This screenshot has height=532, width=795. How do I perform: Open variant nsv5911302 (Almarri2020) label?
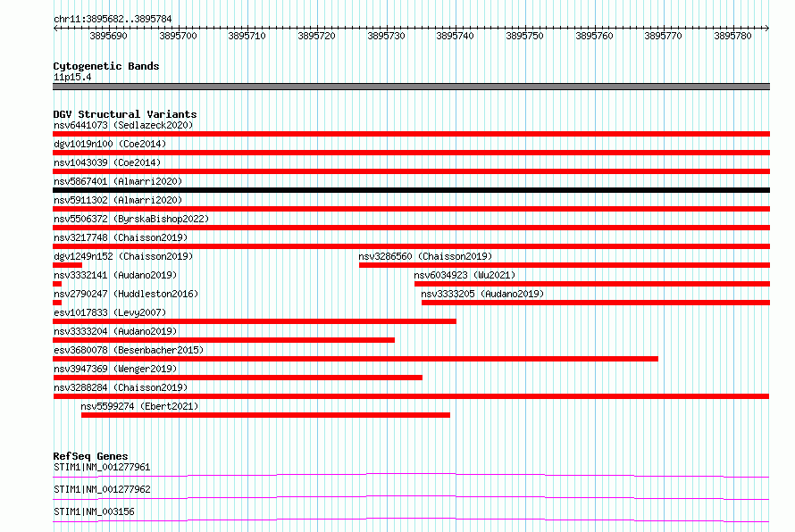[x=118, y=200]
